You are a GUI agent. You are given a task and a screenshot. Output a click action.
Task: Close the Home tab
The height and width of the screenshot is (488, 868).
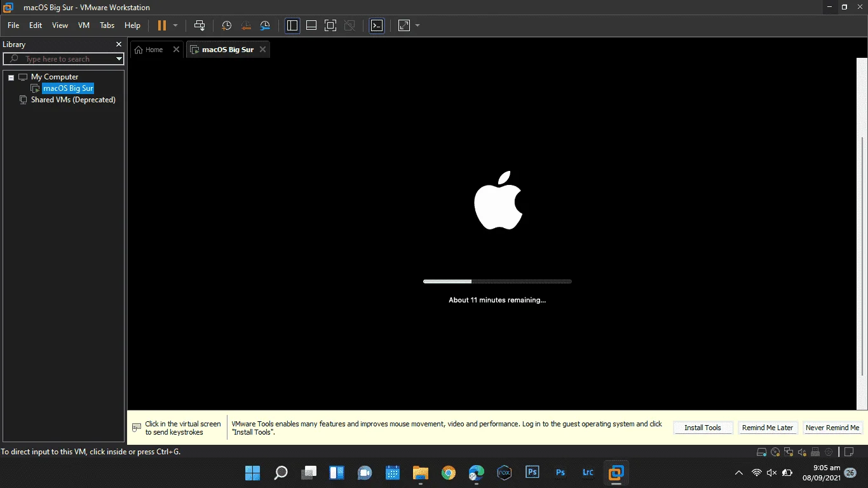(x=176, y=50)
